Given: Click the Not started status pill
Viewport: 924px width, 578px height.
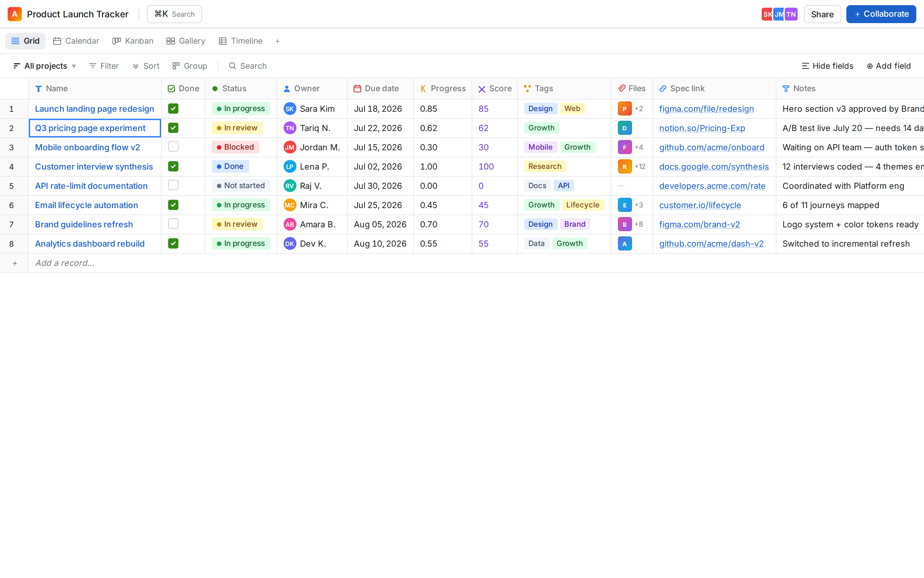Looking at the screenshot, I should pyautogui.click(x=241, y=186).
